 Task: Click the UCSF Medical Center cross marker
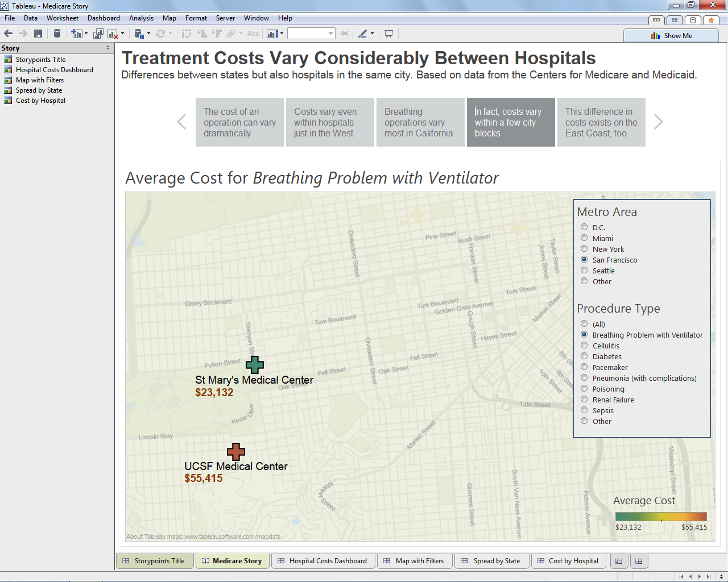(x=236, y=452)
